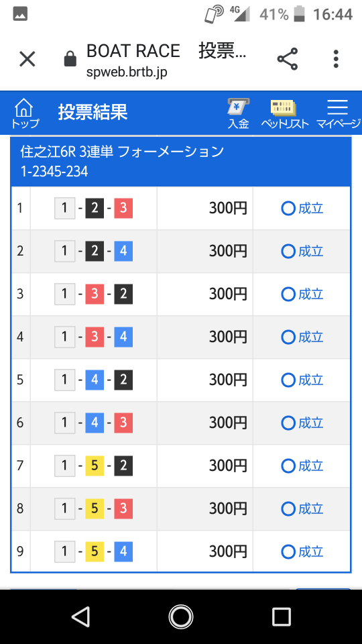Open the ベットリスト bet list icon
This screenshot has width=362, height=644.
point(284,113)
